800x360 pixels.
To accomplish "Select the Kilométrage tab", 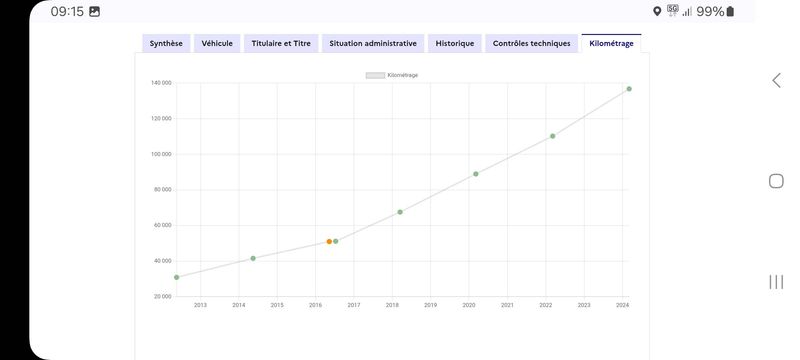I will tap(611, 43).
